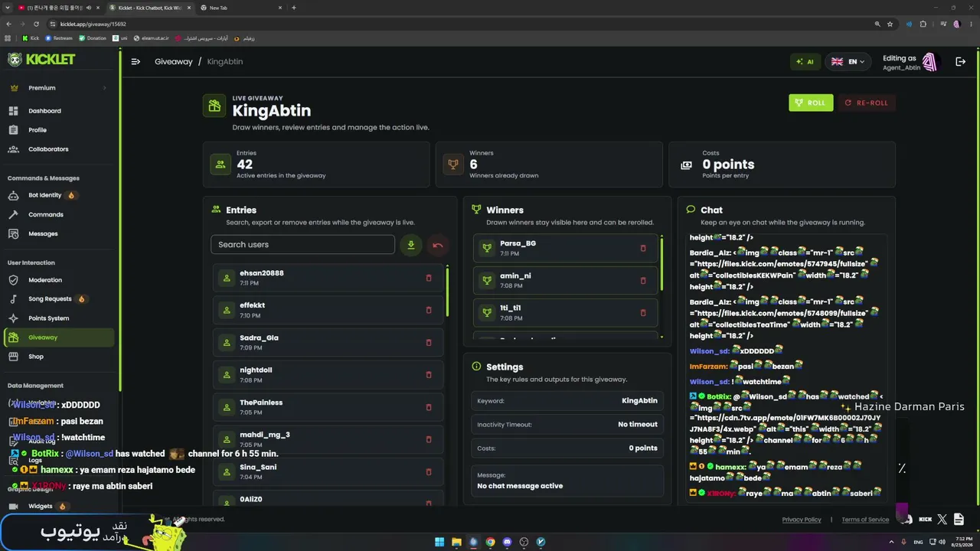
Task: Click the Agent_Abtin profile avatar
Action: [929, 62]
